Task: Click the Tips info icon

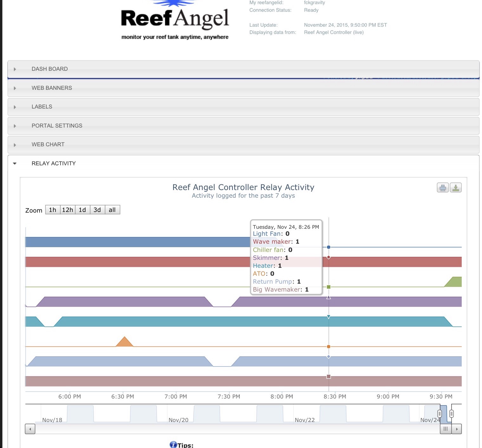Action: point(173,445)
